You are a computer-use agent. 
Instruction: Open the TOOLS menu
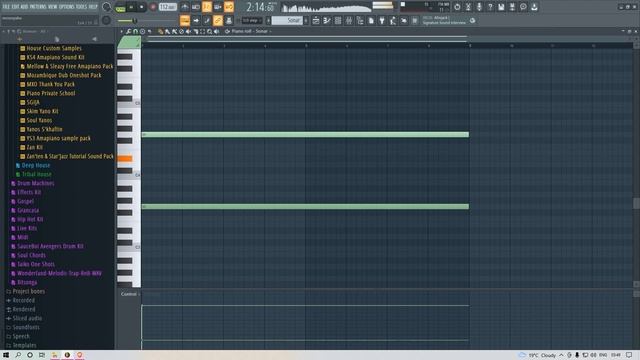click(x=82, y=7)
